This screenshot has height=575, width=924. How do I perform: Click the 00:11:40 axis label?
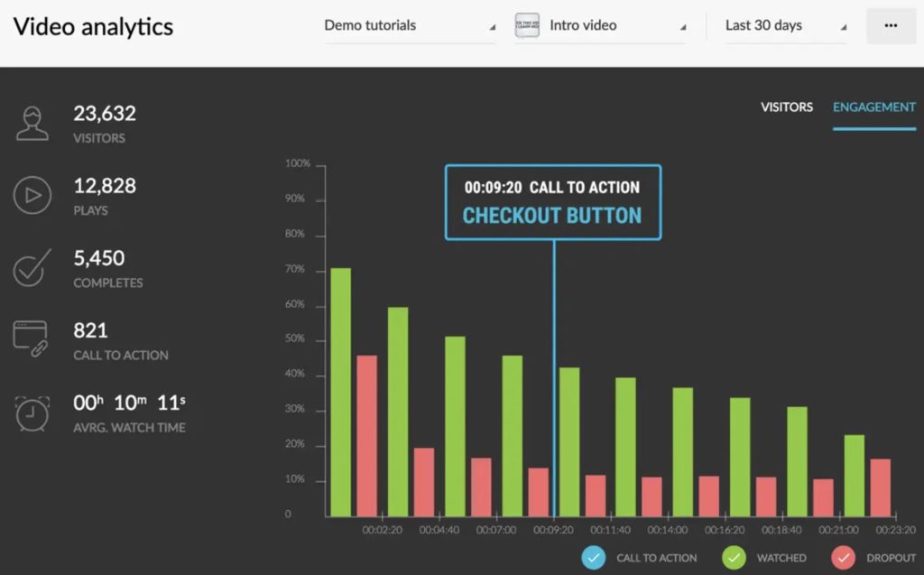[x=611, y=530]
